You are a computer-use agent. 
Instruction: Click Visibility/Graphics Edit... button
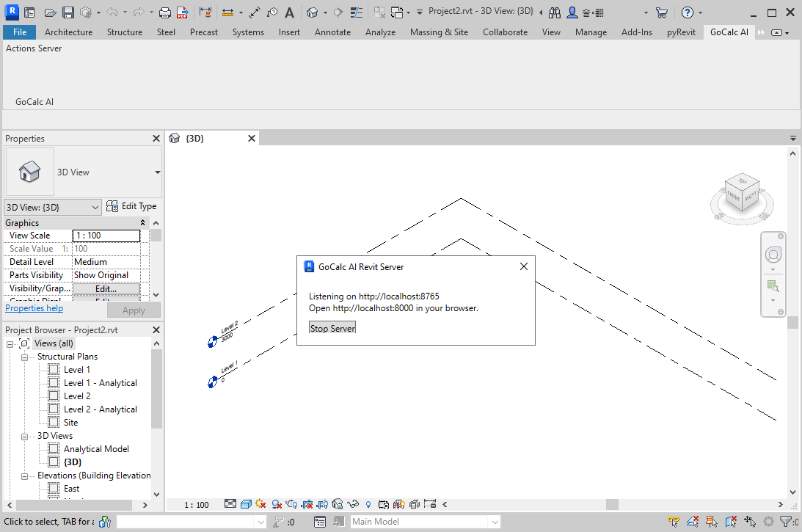(106, 289)
